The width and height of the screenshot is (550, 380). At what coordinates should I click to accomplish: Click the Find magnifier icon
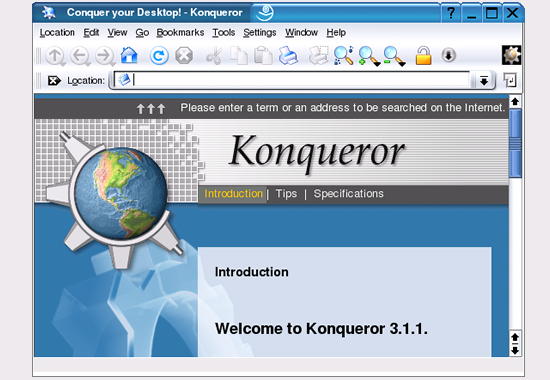pyautogui.click(x=344, y=55)
